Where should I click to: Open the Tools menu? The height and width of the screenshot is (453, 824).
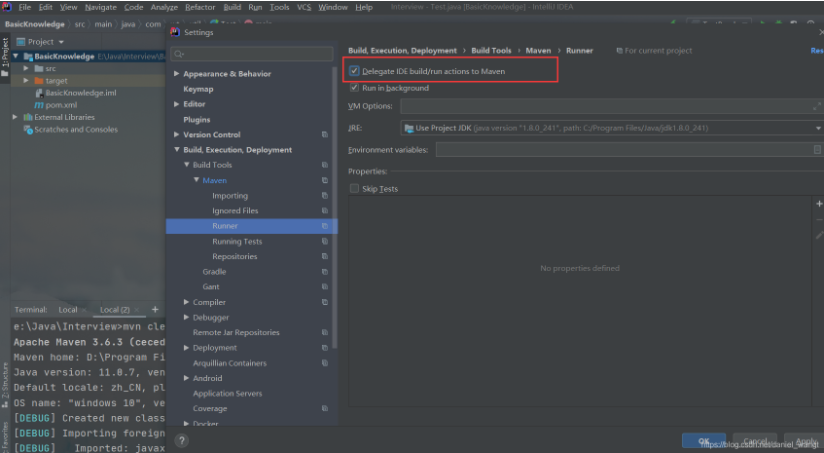pos(280,7)
